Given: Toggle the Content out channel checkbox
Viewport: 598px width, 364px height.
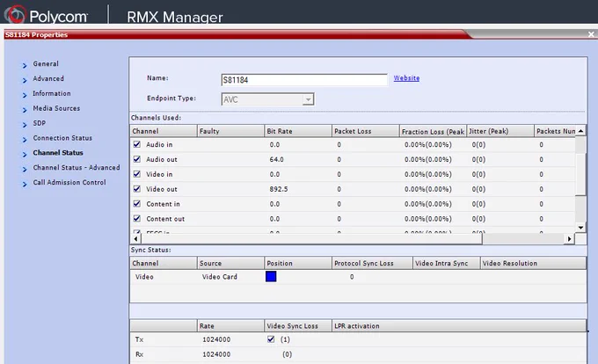Looking at the screenshot, I should coord(137,218).
